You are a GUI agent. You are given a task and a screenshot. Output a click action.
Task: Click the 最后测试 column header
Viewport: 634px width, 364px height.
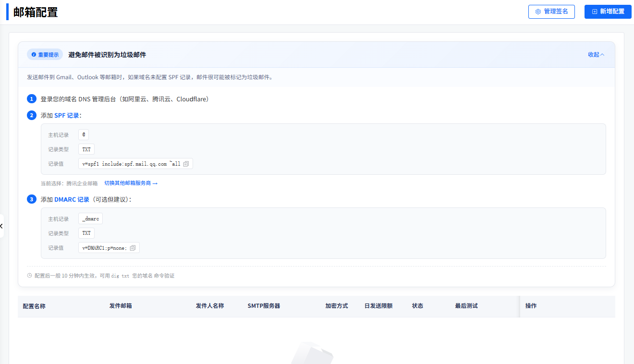click(x=466, y=306)
